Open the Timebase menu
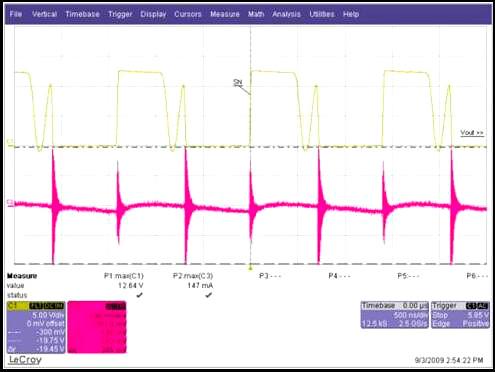Viewport: 495px width, 372px height. (82, 14)
